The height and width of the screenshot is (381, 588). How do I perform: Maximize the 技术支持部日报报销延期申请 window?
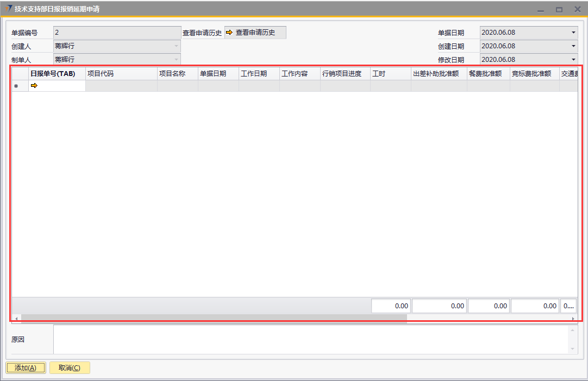559,9
